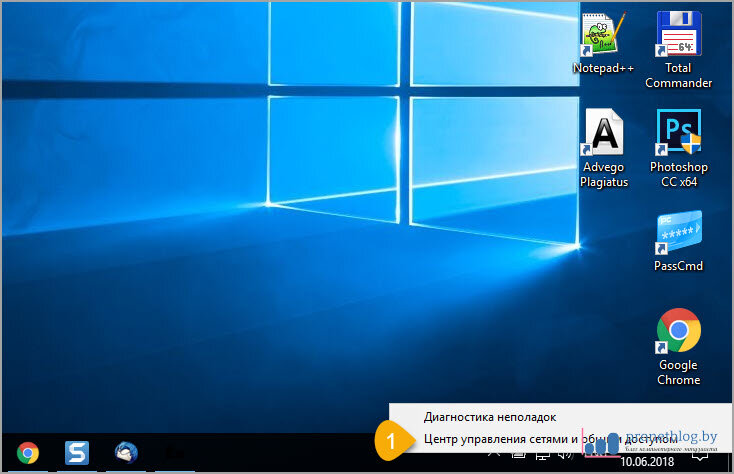Launch the Snagit taskbar icon
This screenshot has width=734, height=474.
click(77, 453)
